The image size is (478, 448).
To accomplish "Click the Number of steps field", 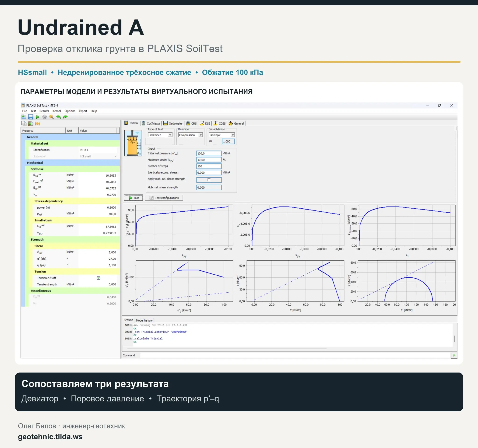I will coord(209,166).
